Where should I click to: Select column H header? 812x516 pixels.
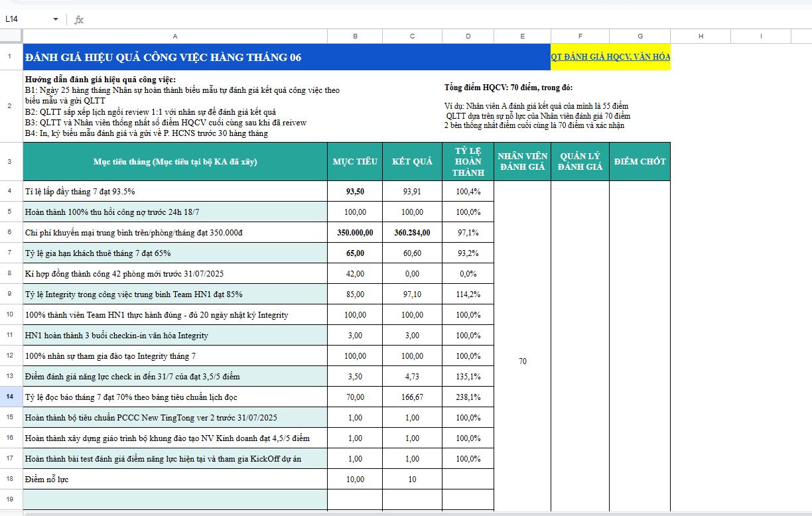click(700, 36)
